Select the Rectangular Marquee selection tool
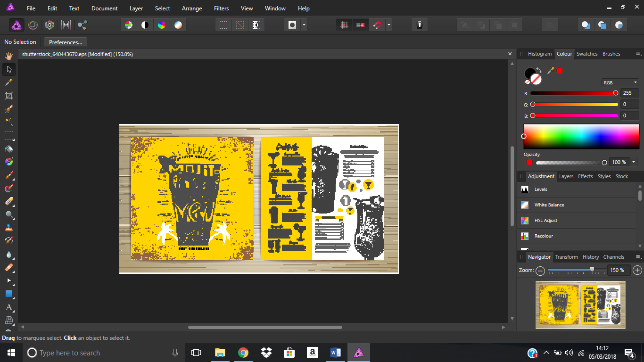The width and height of the screenshot is (644, 362). coord(8,135)
